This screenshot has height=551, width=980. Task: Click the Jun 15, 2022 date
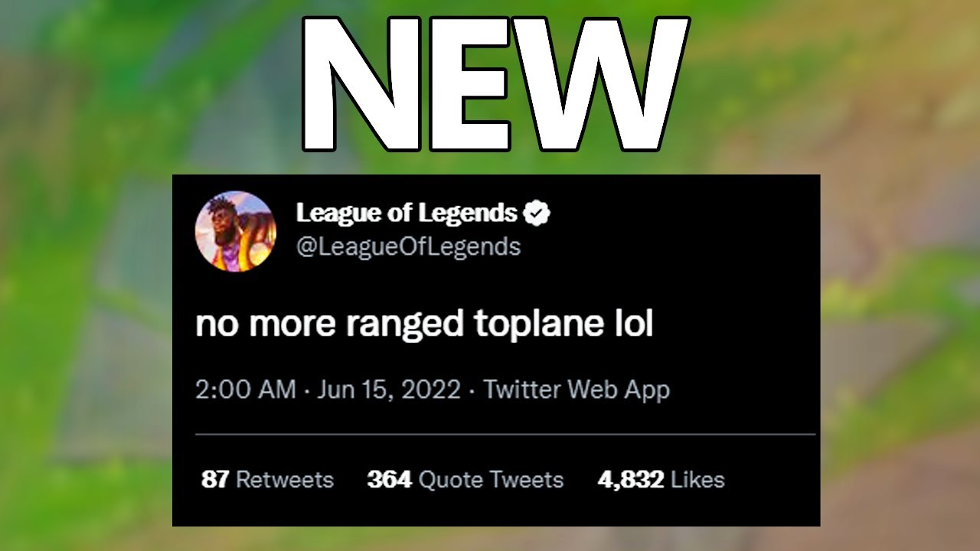[388, 390]
